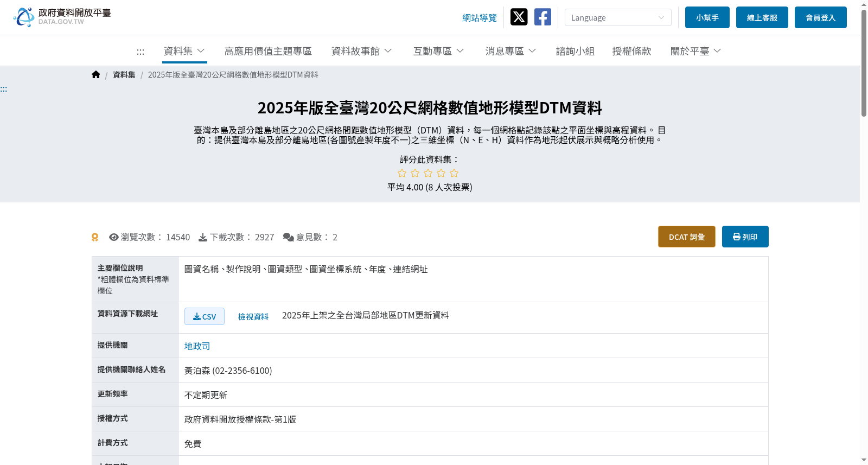Viewport: 868px width, 465px height.
Task: Open the X (Twitter) social icon
Action: (519, 17)
